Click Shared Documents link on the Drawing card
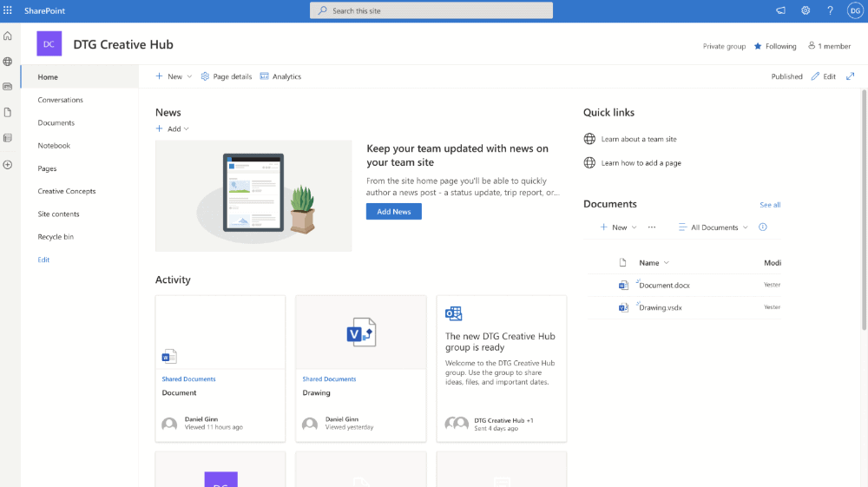 tap(329, 379)
